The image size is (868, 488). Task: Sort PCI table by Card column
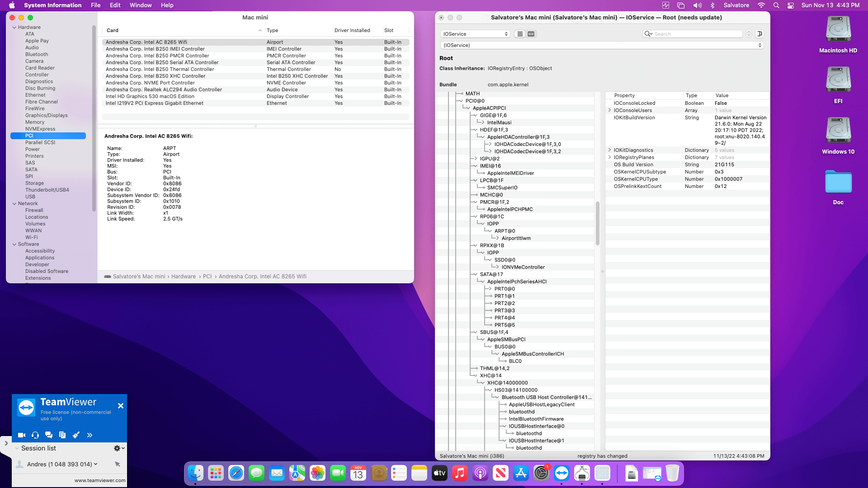(184, 30)
